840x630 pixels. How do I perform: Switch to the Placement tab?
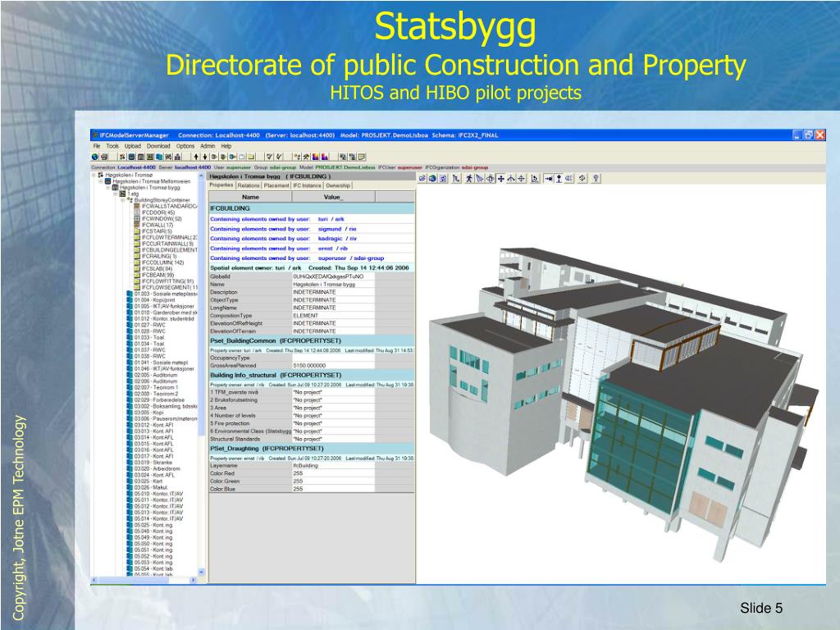pyautogui.click(x=276, y=185)
